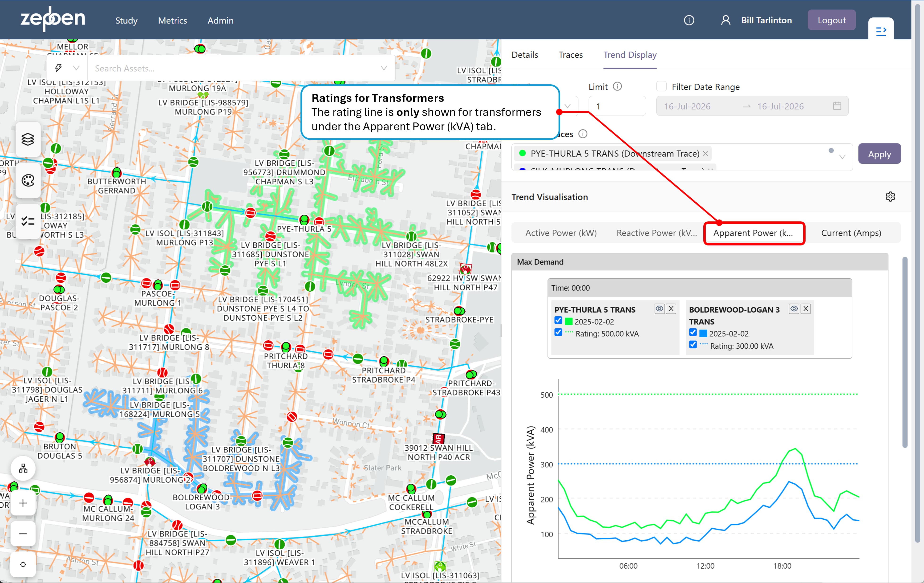The height and width of the screenshot is (583, 924).
Task: Toggle visibility of BOLDREWOOD-LOGAN 3 TRANS series
Action: pyautogui.click(x=794, y=309)
